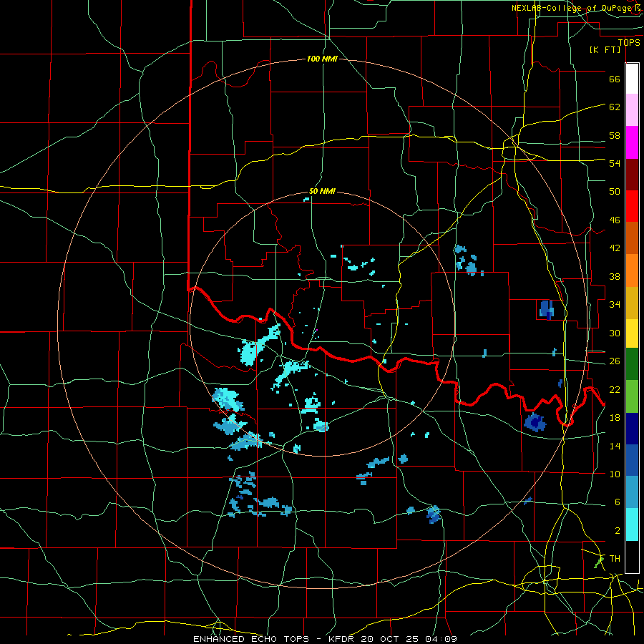
Task: Click the "42" legend value
Action: point(615,248)
